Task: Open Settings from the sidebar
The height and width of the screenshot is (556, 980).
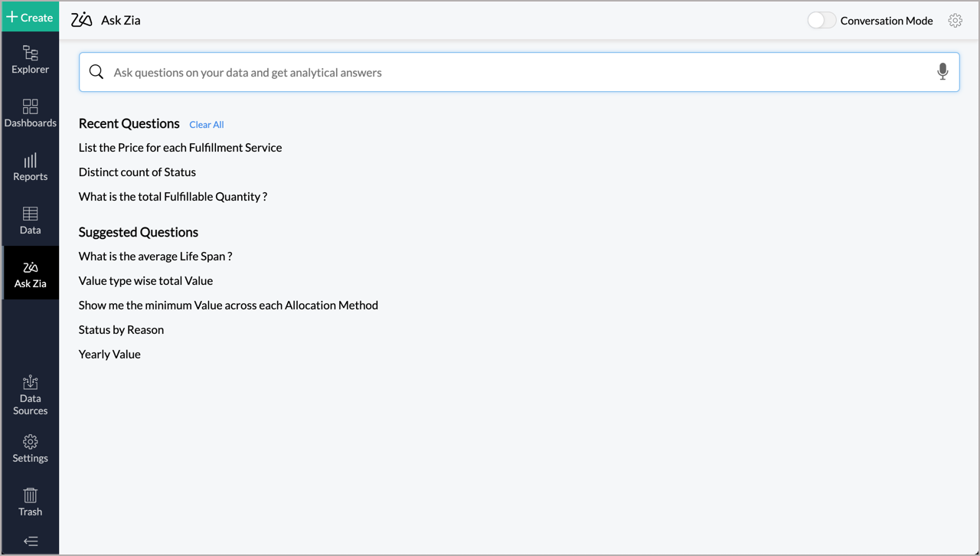Action: pos(30,448)
